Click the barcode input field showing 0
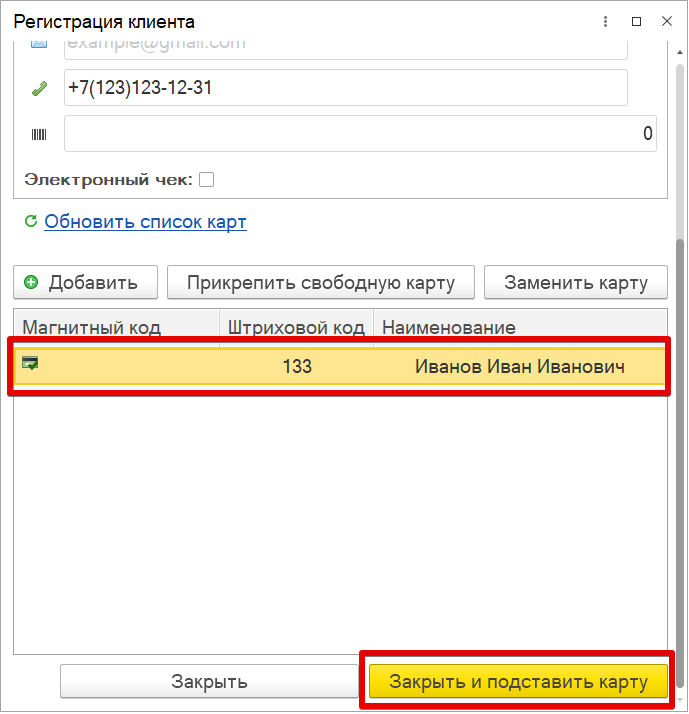The width and height of the screenshot is (689, 714). (x=360, y=133)
